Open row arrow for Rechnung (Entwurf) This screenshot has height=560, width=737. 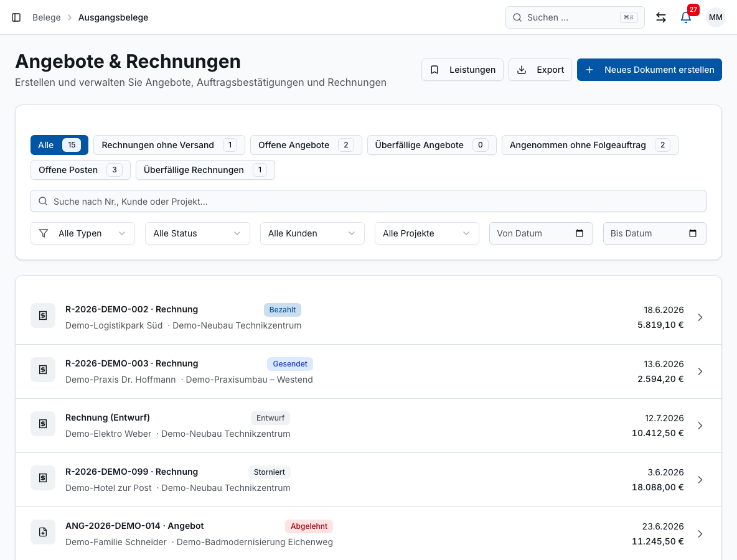click(700, 426)
